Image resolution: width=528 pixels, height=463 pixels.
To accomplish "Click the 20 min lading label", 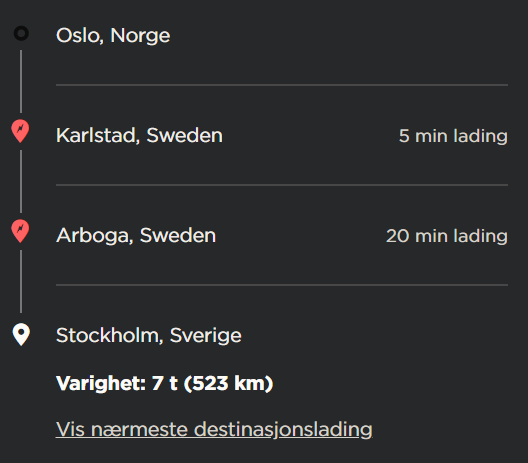I will 447,236.
